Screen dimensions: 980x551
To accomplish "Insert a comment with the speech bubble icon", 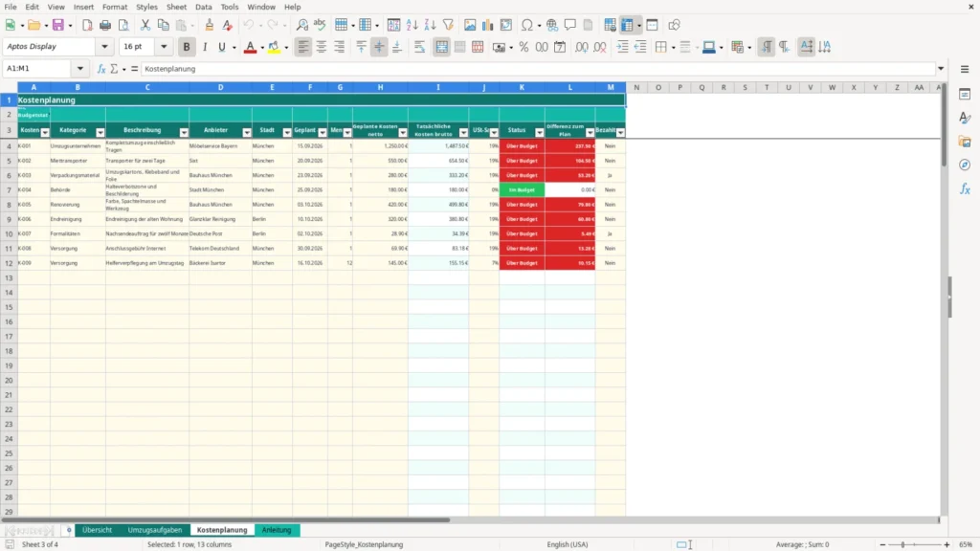I will pyautogui.click(x=570, y=25).
